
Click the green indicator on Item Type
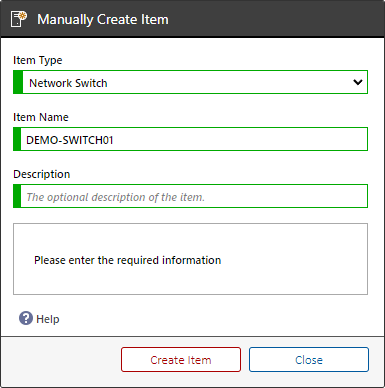(x=18, y=82)
